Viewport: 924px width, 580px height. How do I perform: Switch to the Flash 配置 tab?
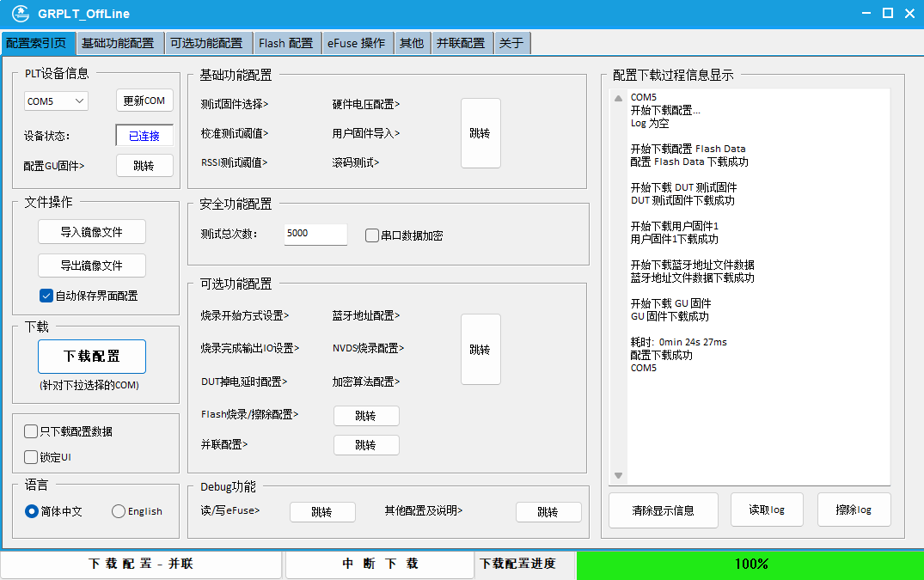(x=285, y=43)
